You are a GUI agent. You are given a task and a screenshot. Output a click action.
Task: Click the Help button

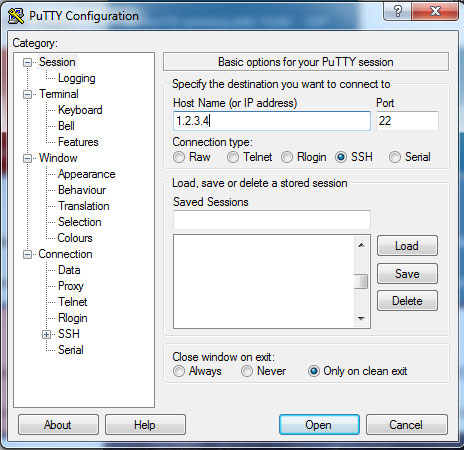point(145,425)
